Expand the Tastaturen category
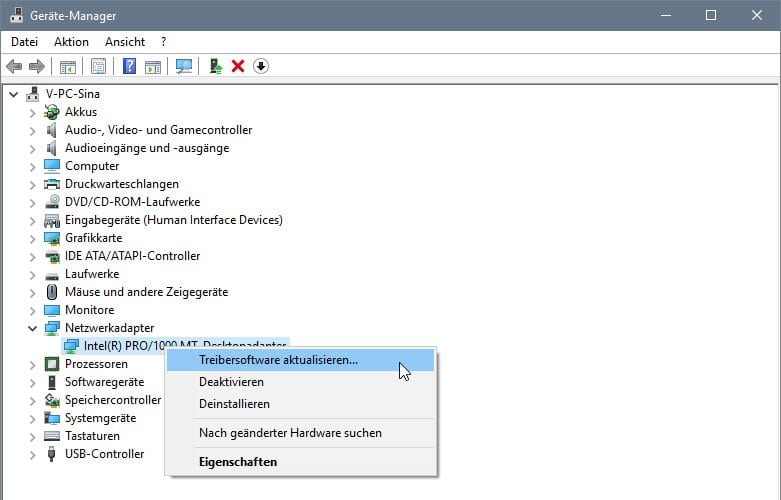Screen dimensions: 781x500 click(32, 437)
